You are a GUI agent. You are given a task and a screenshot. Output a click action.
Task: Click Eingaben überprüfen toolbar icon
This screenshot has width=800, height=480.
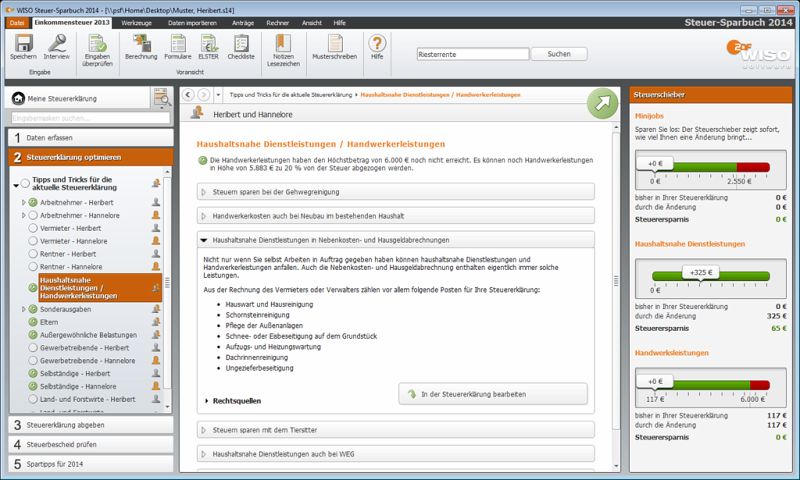[x=97, y=44]
